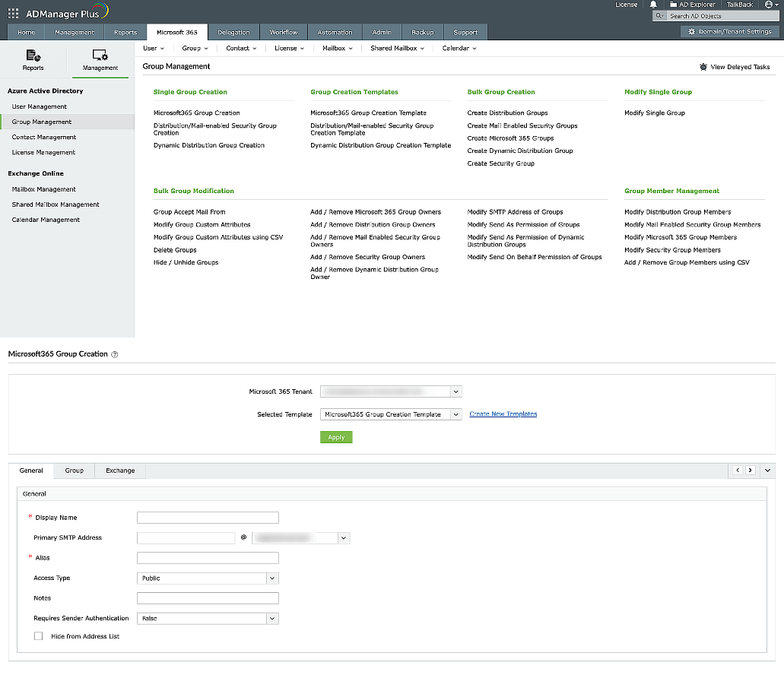
Task: Click the search magnifier icon
Action: [659, 16]
